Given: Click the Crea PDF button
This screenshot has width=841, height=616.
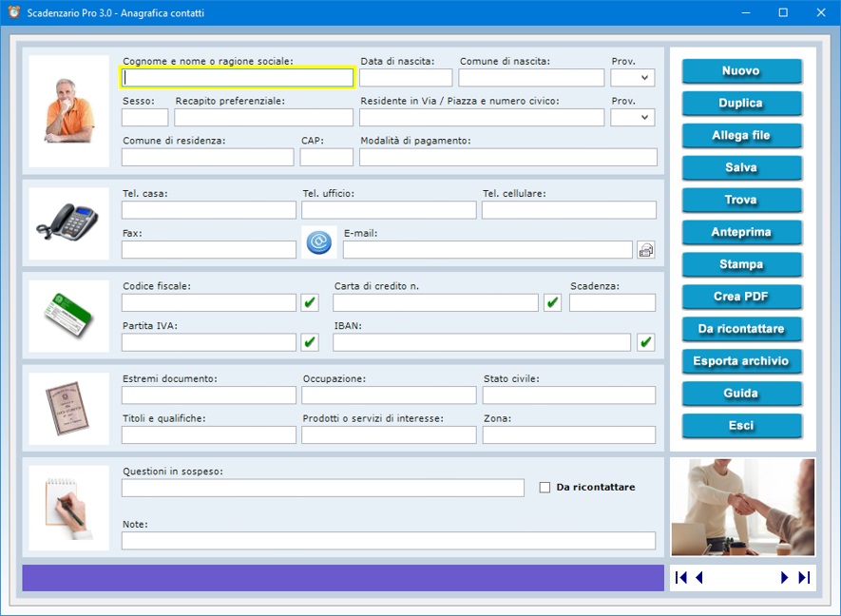Looking at the screenshot, I should [742, 297].
